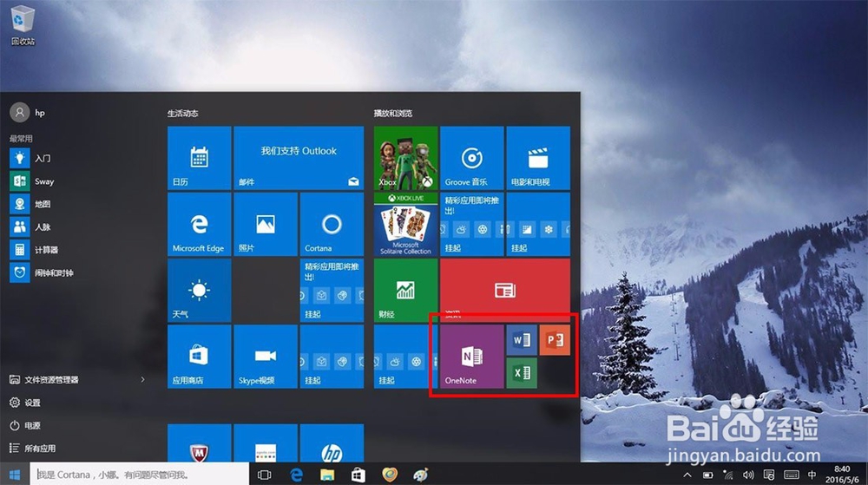Switch the 中 input language indicator

click(812, 475)
